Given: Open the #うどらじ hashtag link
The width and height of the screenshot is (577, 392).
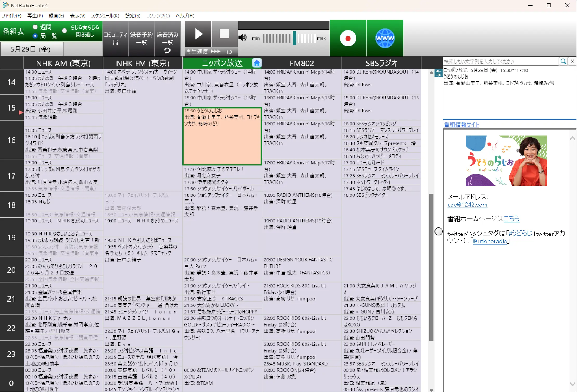Looking at the screenshot, I should [520, 233].
